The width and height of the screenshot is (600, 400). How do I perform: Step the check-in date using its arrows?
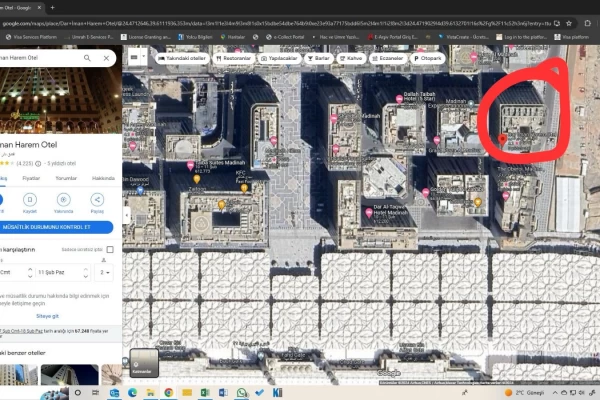point(30,273)
